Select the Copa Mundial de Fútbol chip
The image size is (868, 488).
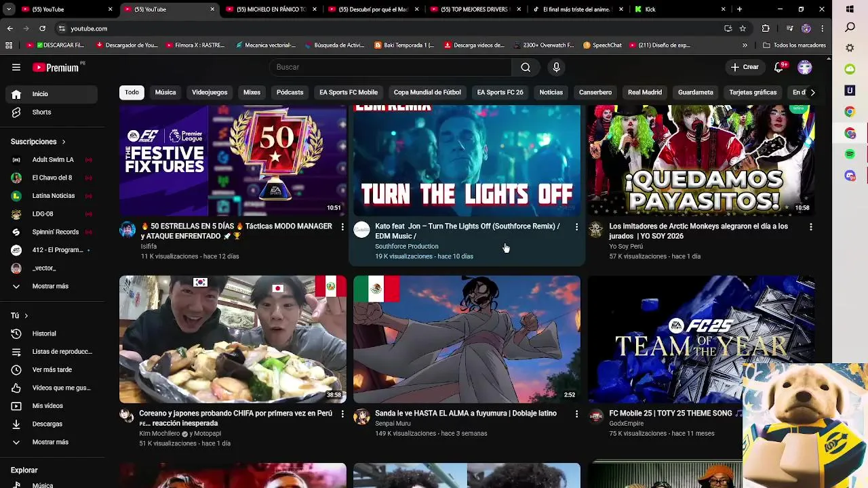pyautogui.click(x=427, y=92)
